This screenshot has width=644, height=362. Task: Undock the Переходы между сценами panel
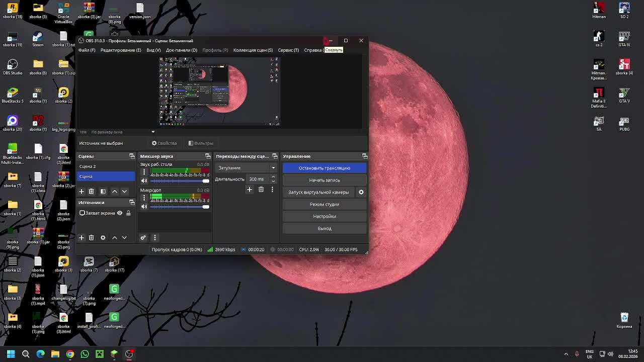point(275,156)
